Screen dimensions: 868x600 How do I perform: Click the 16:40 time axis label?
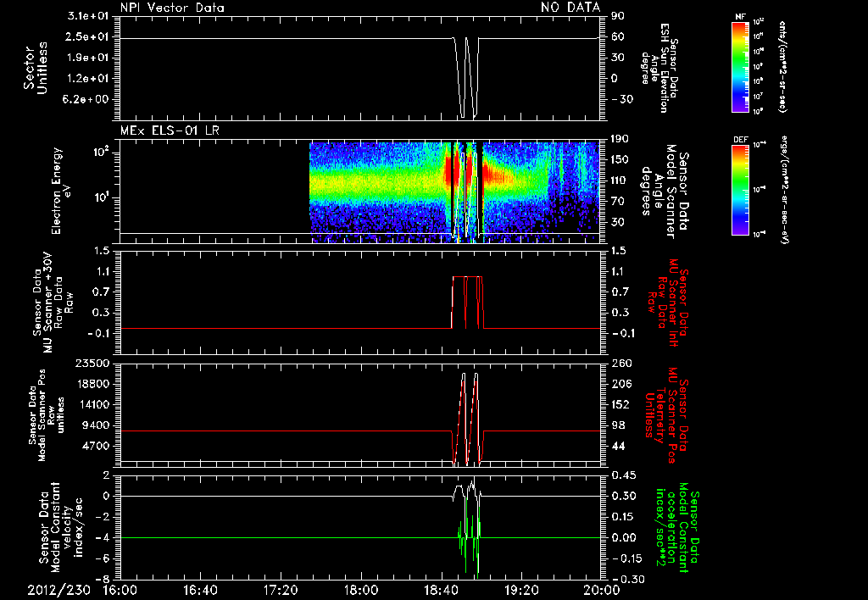point(200,590)
